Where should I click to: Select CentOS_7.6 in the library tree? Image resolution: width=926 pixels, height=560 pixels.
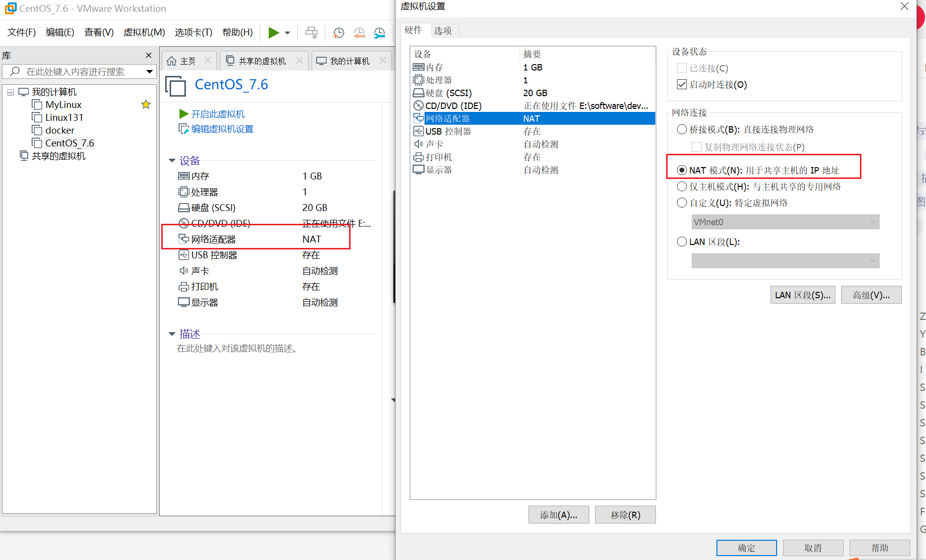[x=70, y=143]
